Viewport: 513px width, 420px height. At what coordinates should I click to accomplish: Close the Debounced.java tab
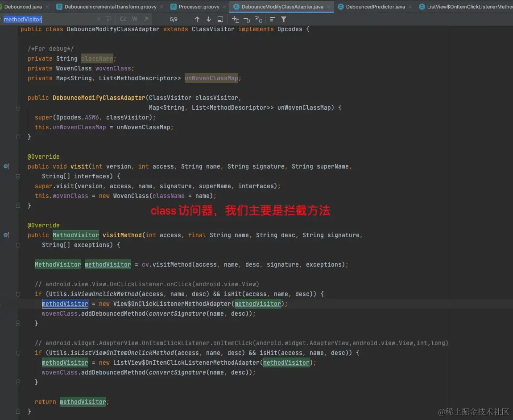pos(47,7)
